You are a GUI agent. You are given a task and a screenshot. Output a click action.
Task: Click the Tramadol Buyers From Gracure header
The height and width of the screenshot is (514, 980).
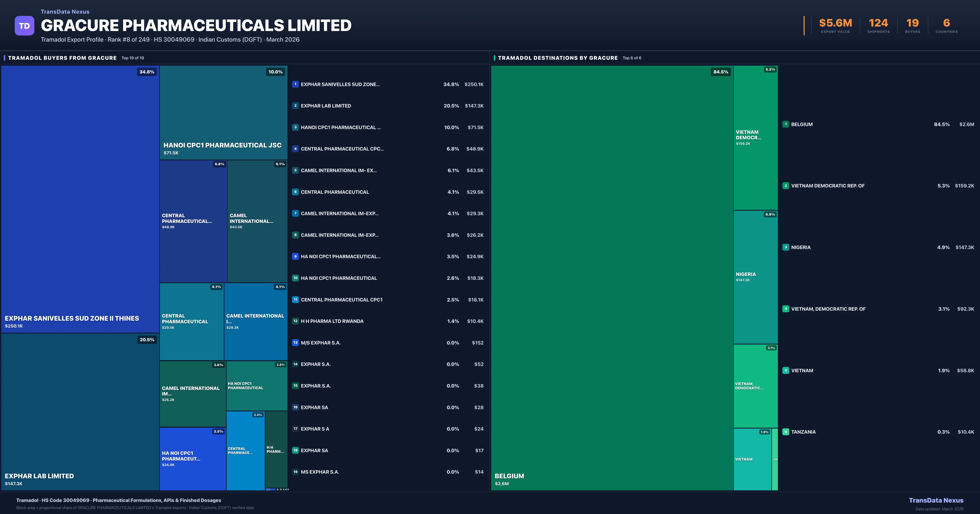62,58
